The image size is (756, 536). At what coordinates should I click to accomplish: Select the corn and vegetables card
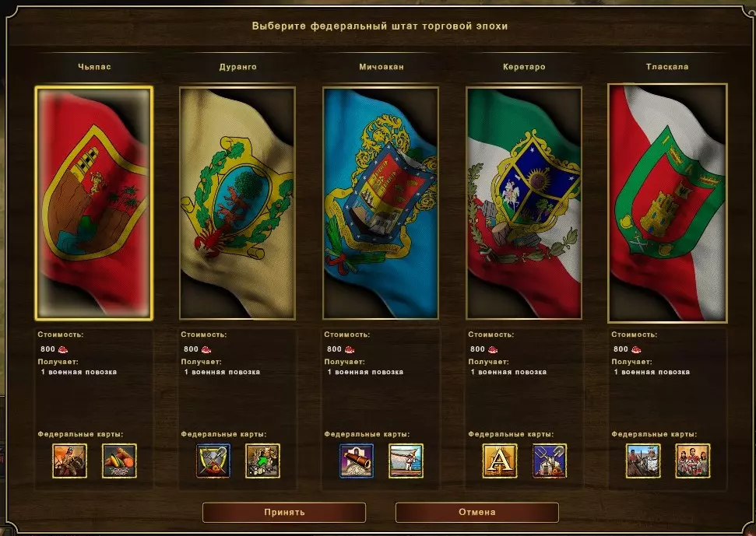click(119, 461)
